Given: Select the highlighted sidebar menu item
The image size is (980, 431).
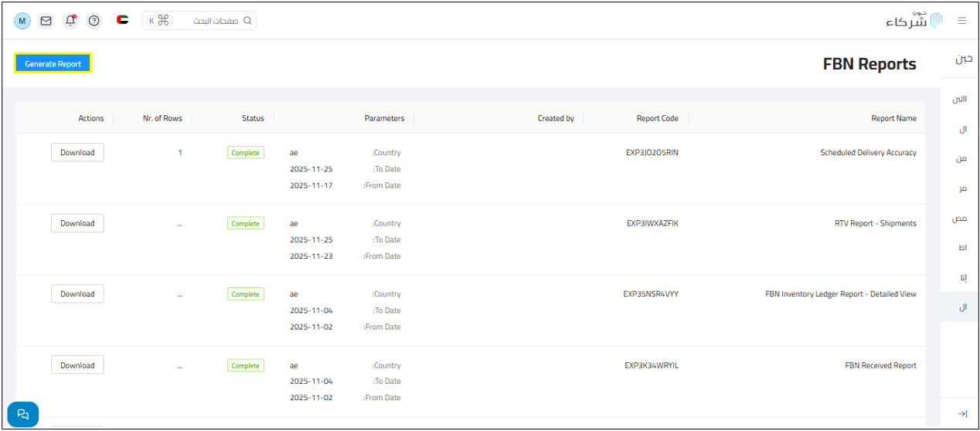Looking at the screenshot, I should [x=961, y=307].
